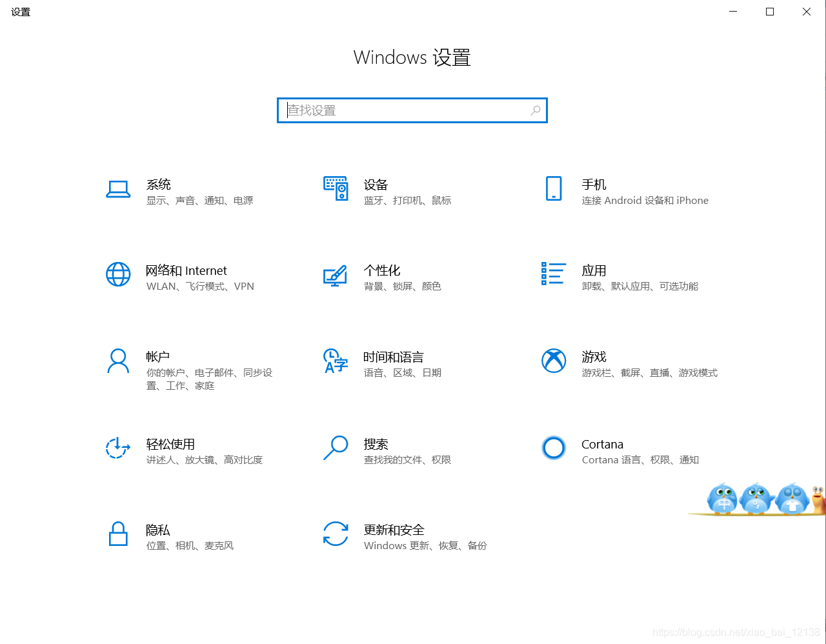826x644 pixels.
Task: Click the text 查找我的文件、权限
Action: [x=407, y=460]
